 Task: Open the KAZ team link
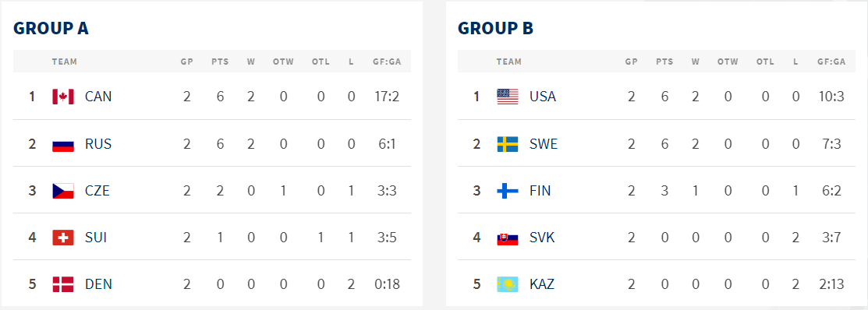542,284
